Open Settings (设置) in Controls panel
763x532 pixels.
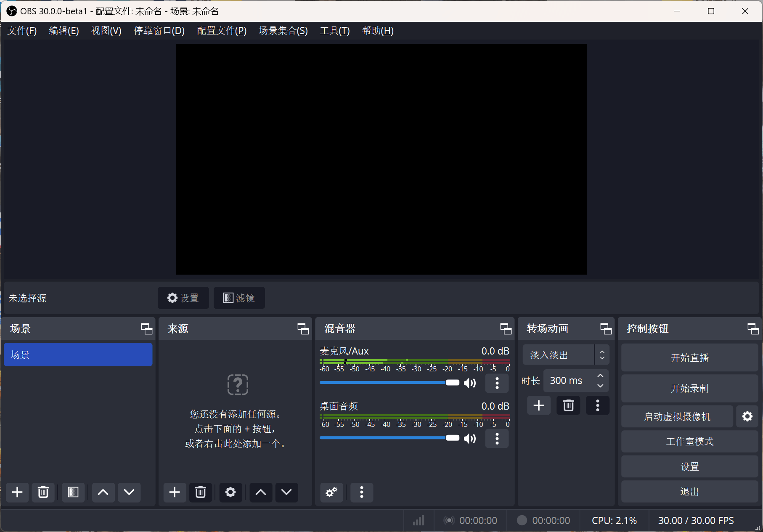click(690, 467)
